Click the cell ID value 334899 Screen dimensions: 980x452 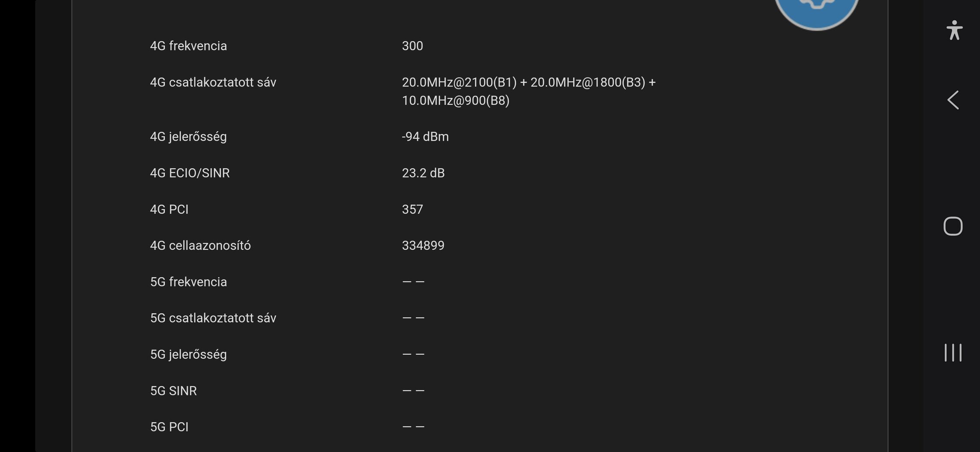(x=423, y=245)
